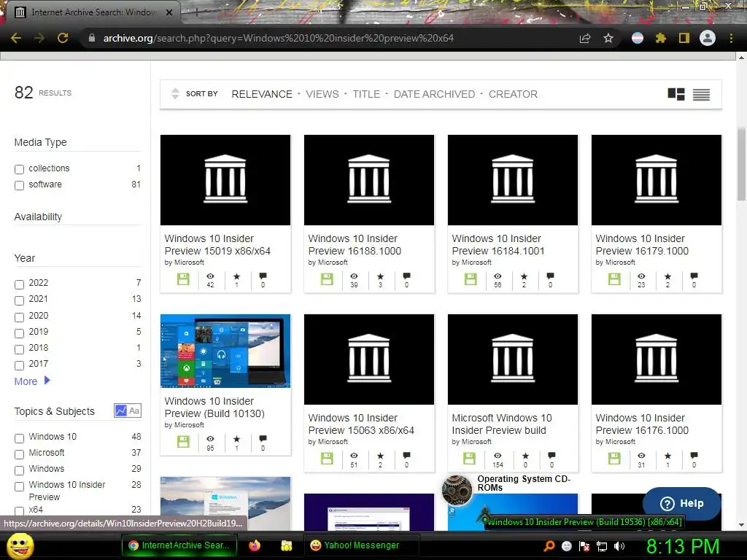Sort results by Date Archived
The height and width of the screenshot is (560, 747).
point(434,94)
